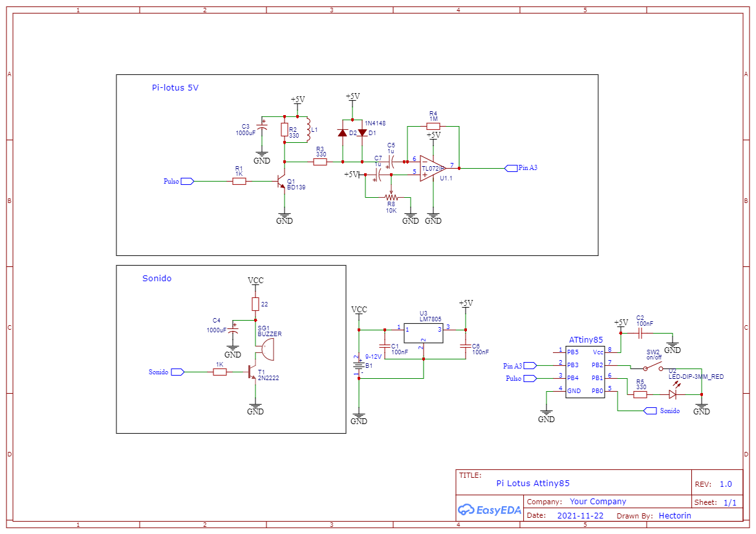Select the Sonido port flag feeding T1
Screen dimensions: 756x534
pyautogui.click(x=178, y=372)
